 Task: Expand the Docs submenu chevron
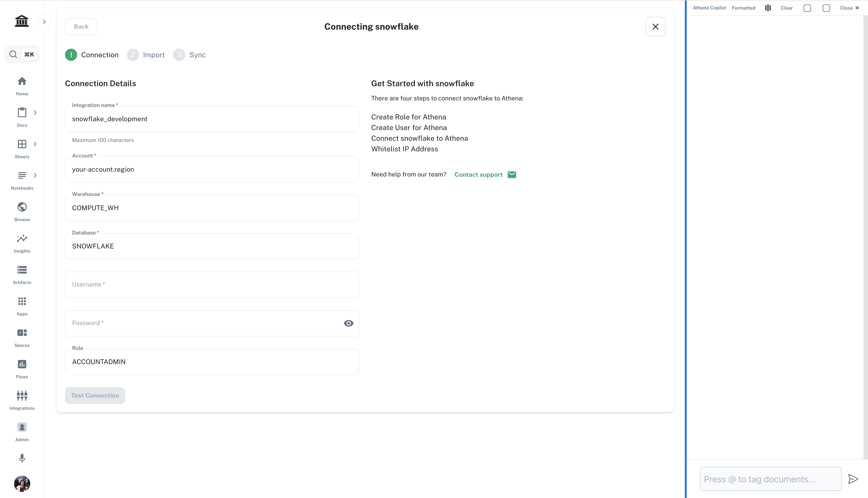click(35, 113)
